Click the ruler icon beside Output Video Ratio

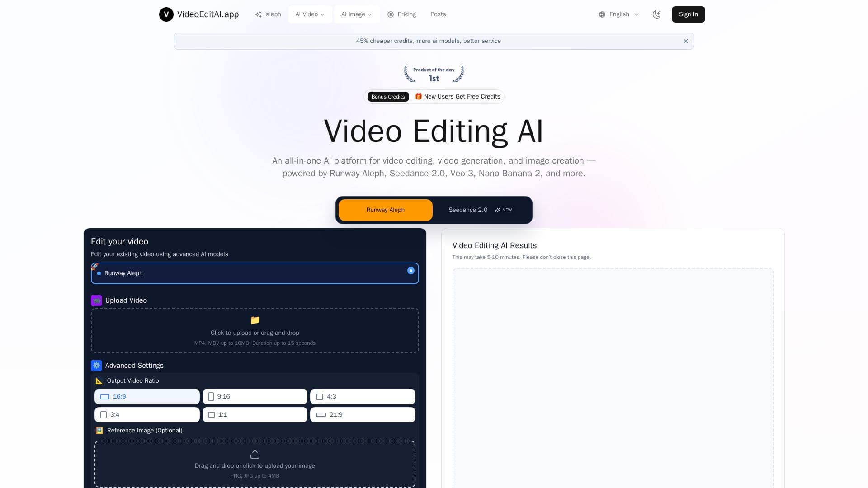[99, 381]
